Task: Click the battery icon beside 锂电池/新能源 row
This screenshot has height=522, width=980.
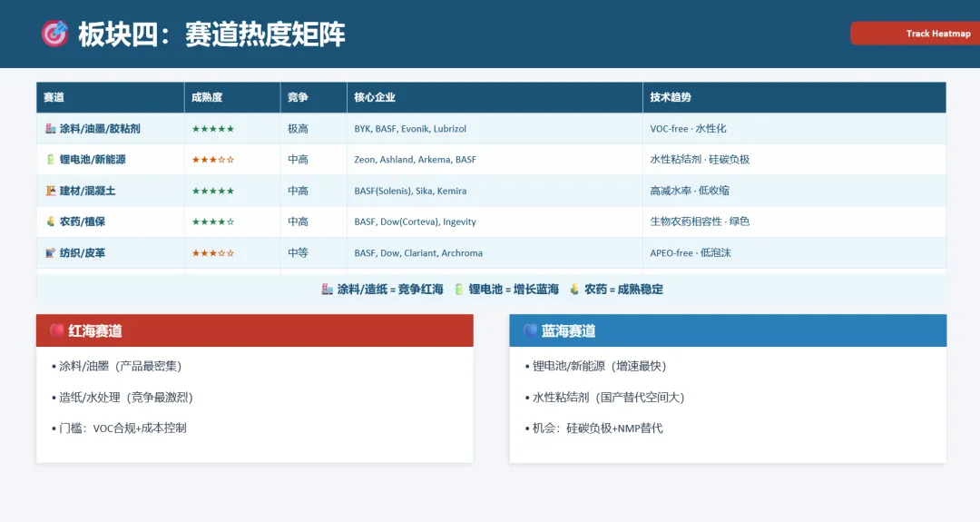Action: 51,160
